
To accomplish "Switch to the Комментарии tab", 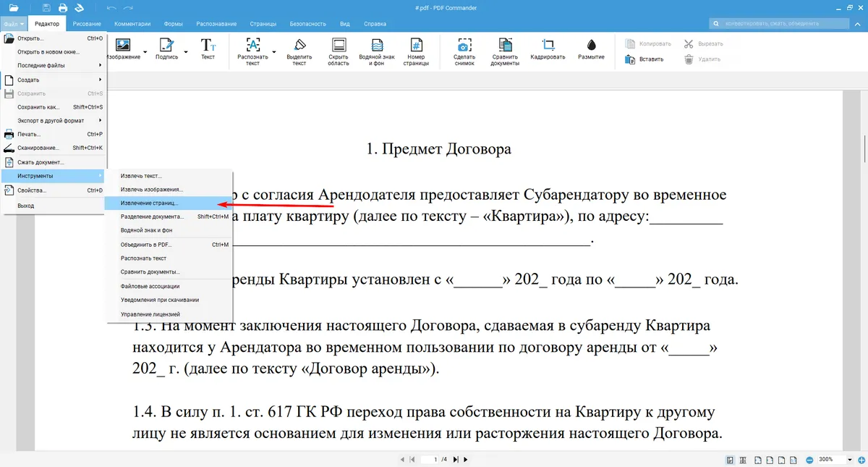I will (132, 24).
